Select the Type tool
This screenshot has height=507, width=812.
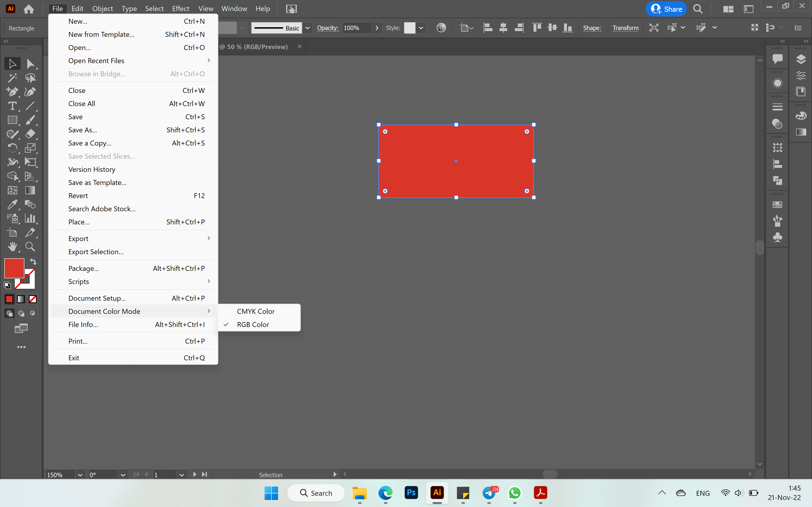12,106
